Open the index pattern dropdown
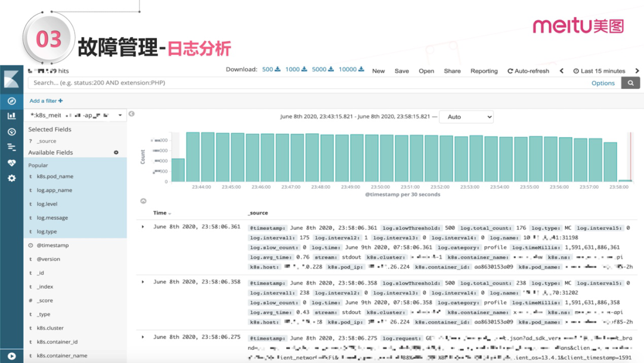This screenshot has width=644, height=363. click(76, 115)
